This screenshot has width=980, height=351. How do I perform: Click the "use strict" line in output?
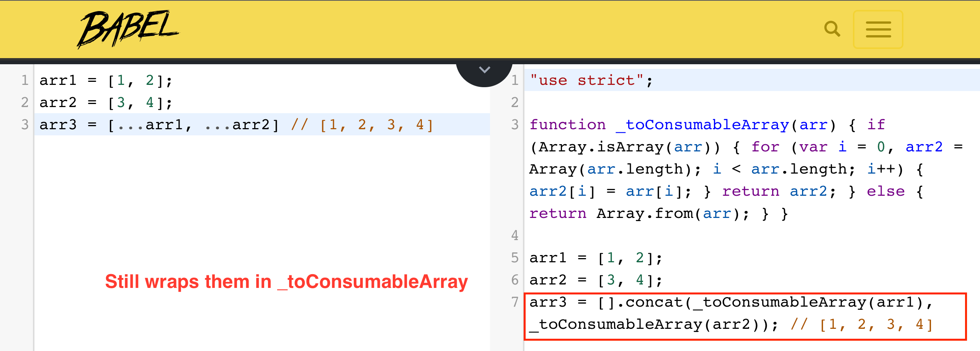[590, 80]
